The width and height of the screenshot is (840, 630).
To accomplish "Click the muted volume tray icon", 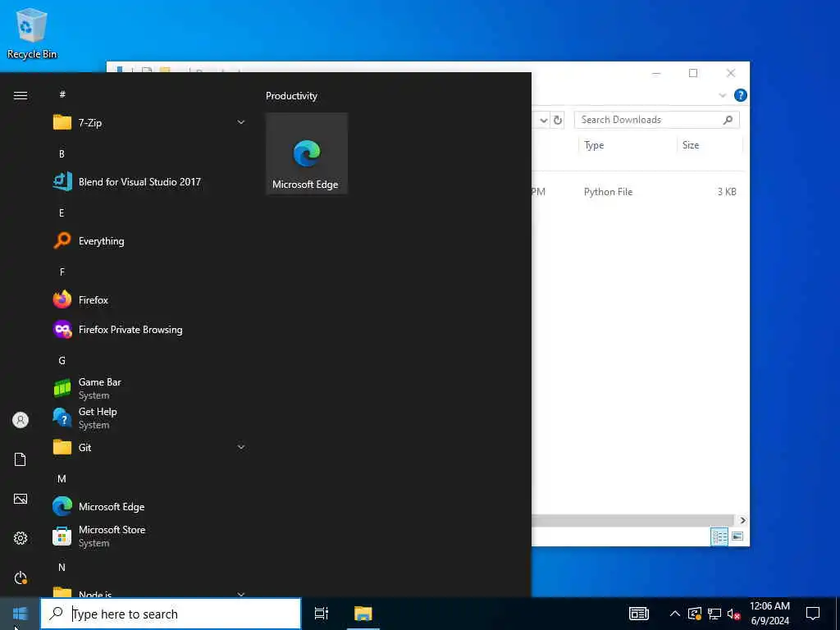I will tap(733, 614).
